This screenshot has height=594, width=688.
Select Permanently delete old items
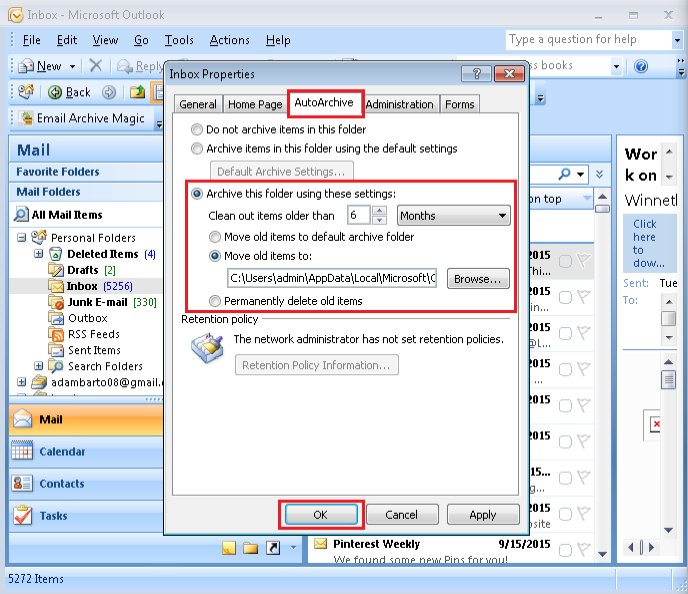[x=215, y=301]
